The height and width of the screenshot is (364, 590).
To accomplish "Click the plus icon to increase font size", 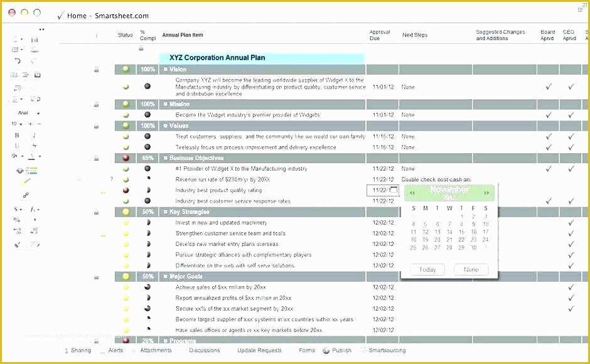I will [30, 124].
